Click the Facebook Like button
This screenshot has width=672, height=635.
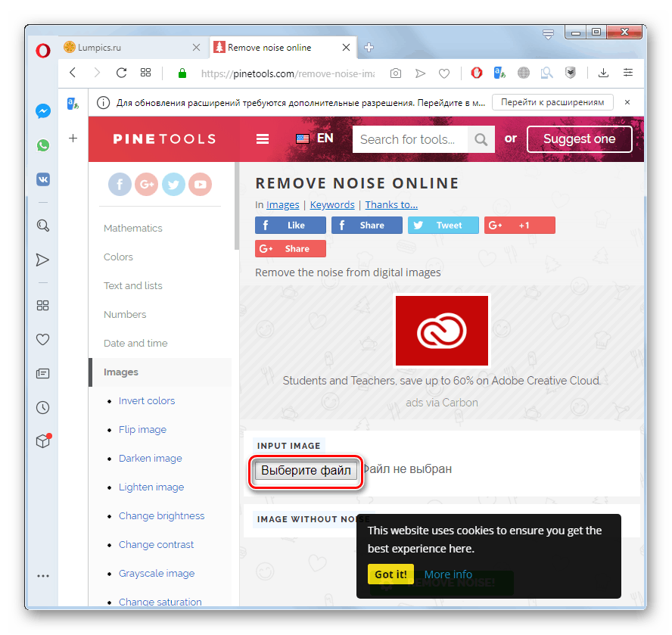(x=290, y=225)
